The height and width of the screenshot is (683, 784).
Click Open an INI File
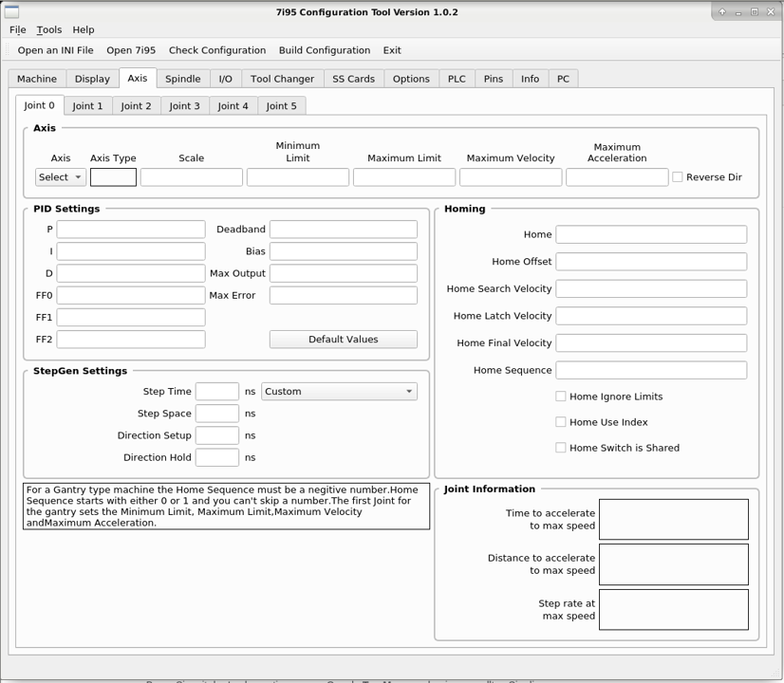click(55, 50)
